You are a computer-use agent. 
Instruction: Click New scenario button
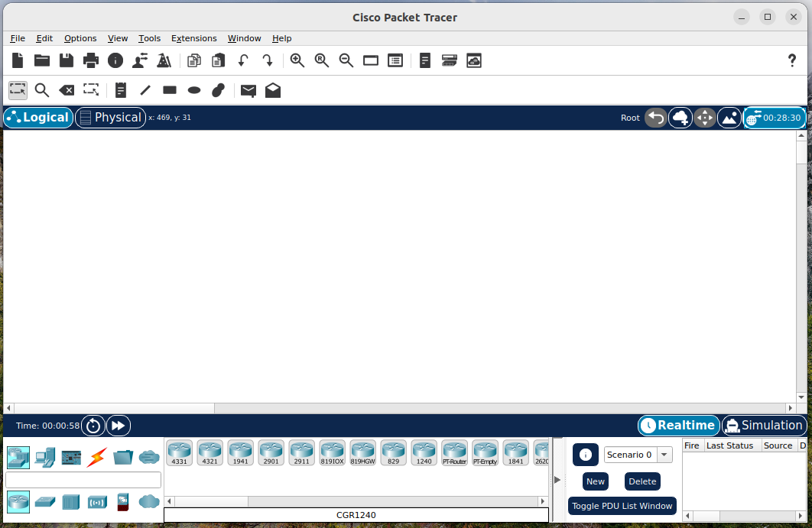click(x=596, y=481)
